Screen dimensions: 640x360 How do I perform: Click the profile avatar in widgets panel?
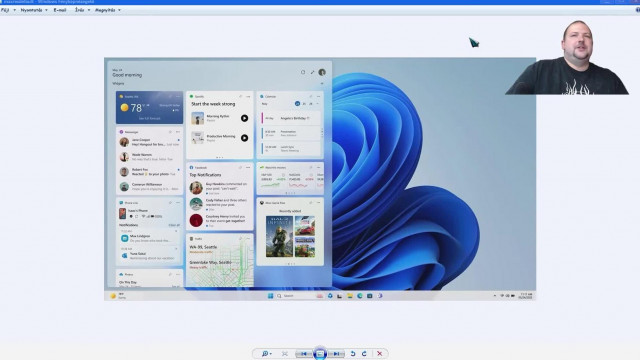(322, 72)
